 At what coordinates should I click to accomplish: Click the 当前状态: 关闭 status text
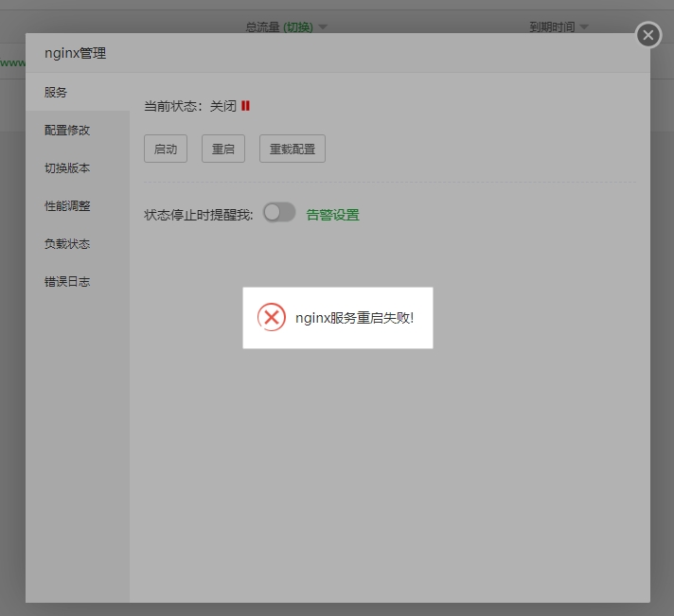190,106
